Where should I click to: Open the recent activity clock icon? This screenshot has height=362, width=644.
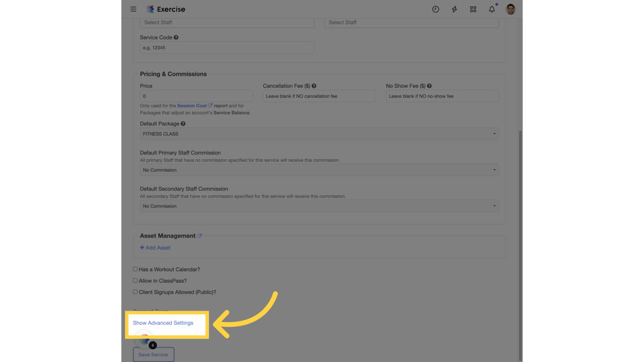(x=435, y=9)
